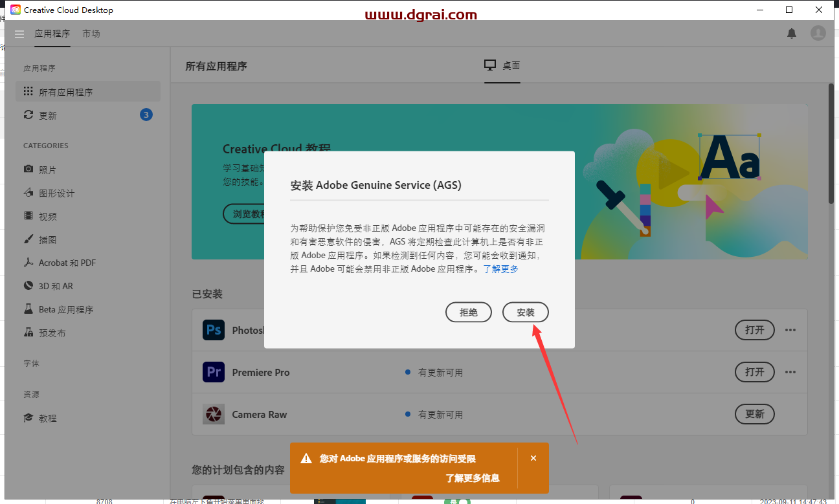The image size is (839, 504).
Task: Click the 教程 graduation cap icon
Action: pyautogui.click(x=28, y=418)
